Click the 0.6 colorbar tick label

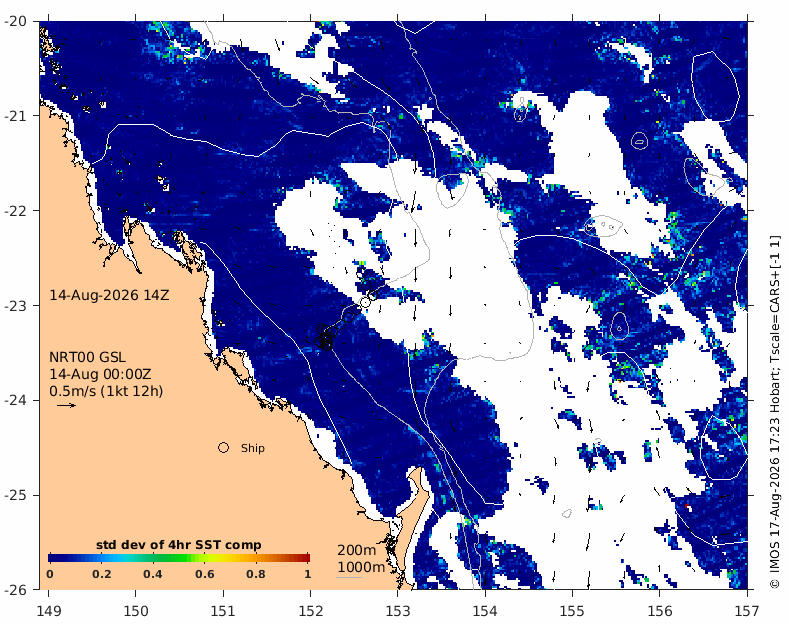click(205, 574)
